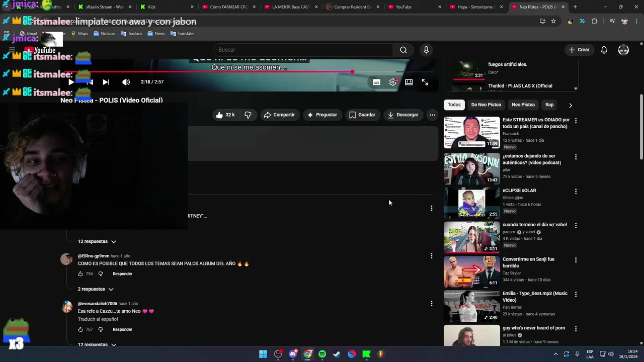Viewport: 644px width, 362px height.
Task: Open the player settings gear
Action: pyautogui.click(x=393, y=82)
